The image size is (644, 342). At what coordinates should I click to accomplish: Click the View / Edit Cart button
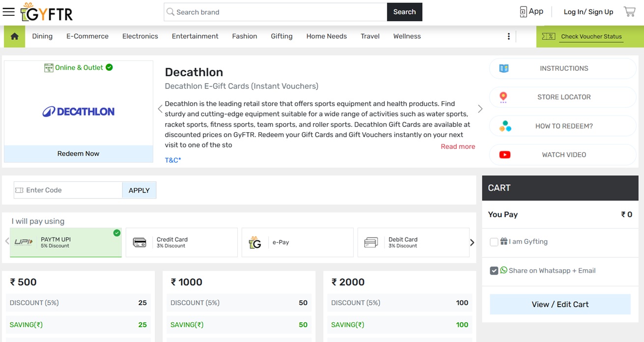coord(560,304)
